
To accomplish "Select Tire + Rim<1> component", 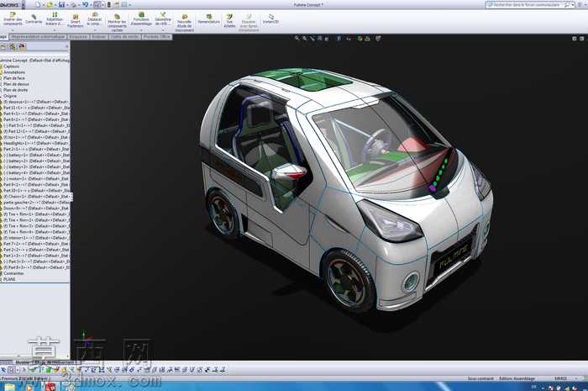I will pyautogui.click(x=35, y=214).
